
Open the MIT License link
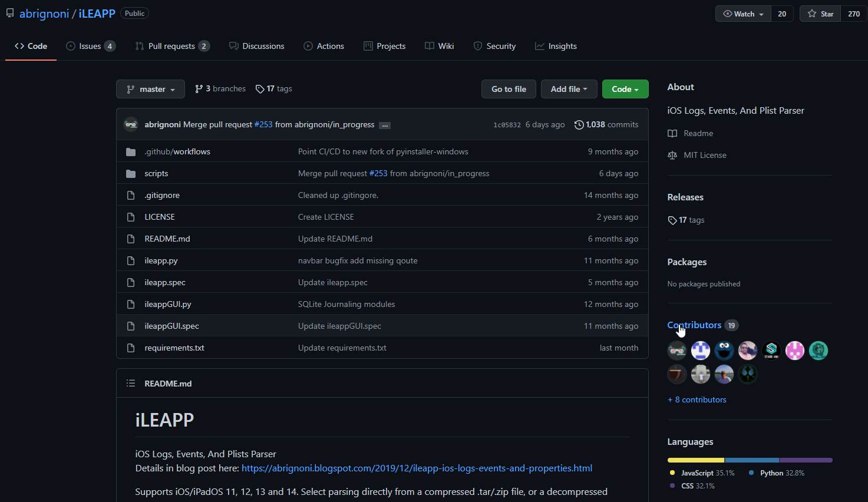pyautogui.click(x=705, y=155)
